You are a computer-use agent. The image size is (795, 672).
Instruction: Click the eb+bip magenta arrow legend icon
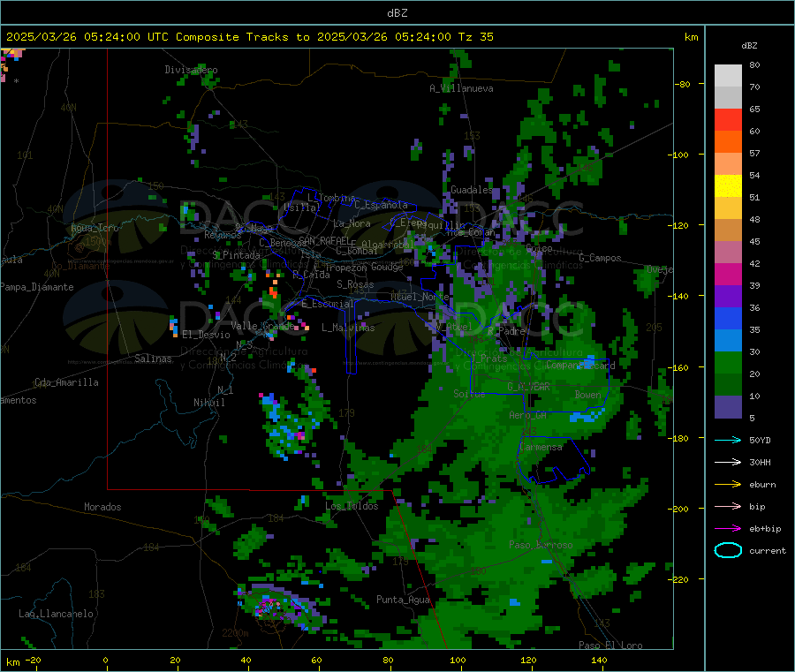pyautogui.click(x=728, y=529)
